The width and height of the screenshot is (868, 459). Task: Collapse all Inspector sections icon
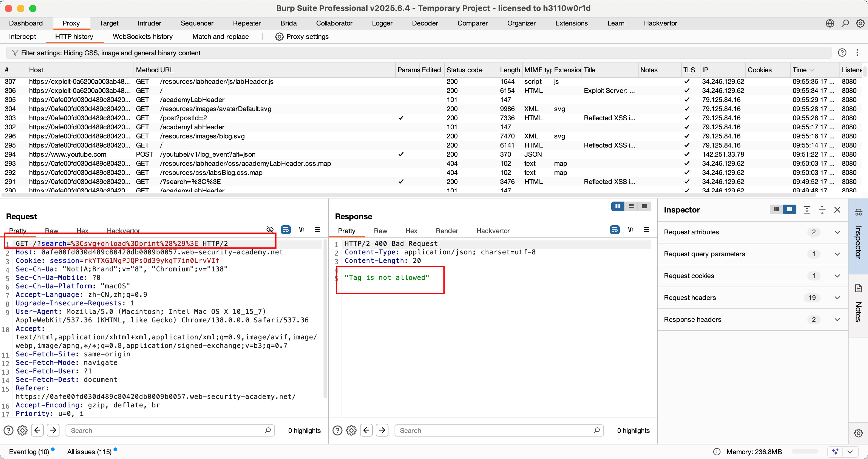pyautogui.click(x=822, y=210)
